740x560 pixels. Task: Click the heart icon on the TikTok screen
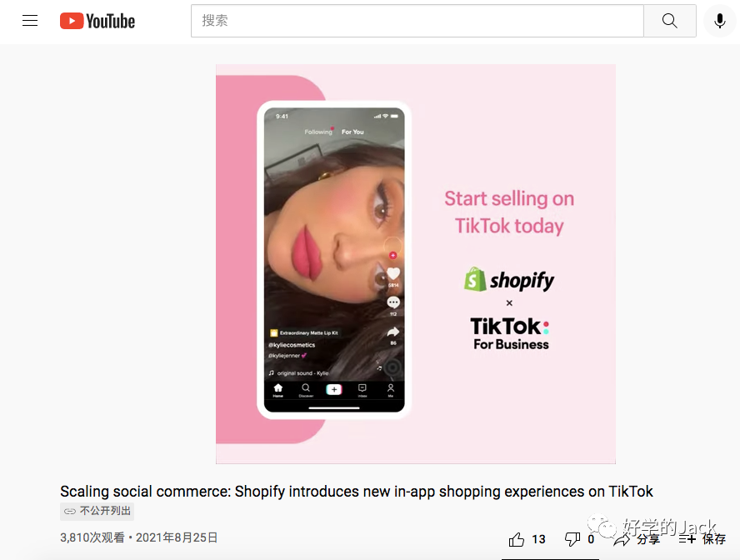click(392, 272)
